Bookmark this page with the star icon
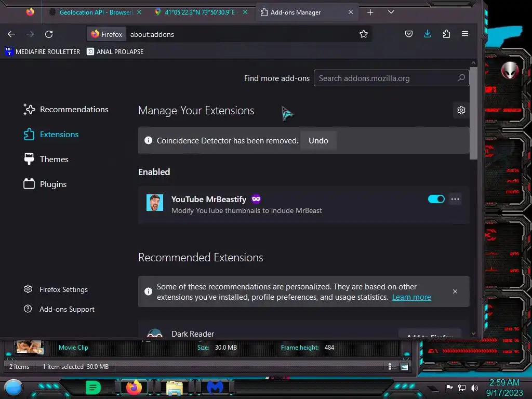532x399 pixels. click(x=363, y=34)
